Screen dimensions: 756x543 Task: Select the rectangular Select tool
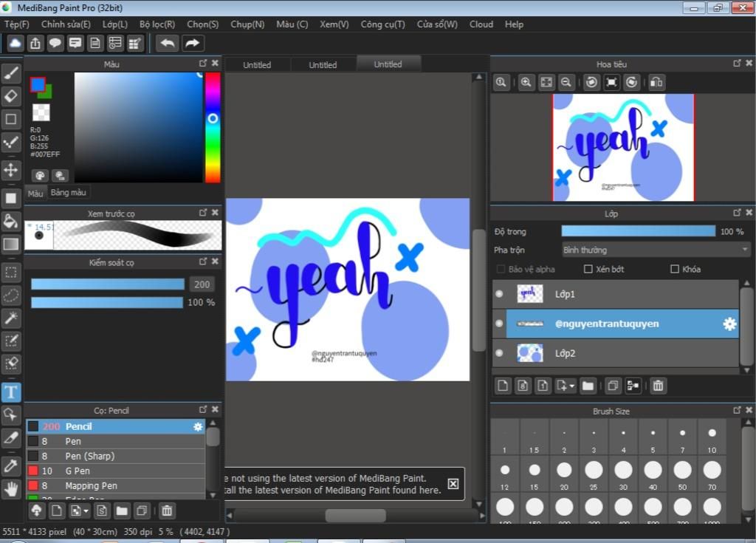click(x=11, y=272)
